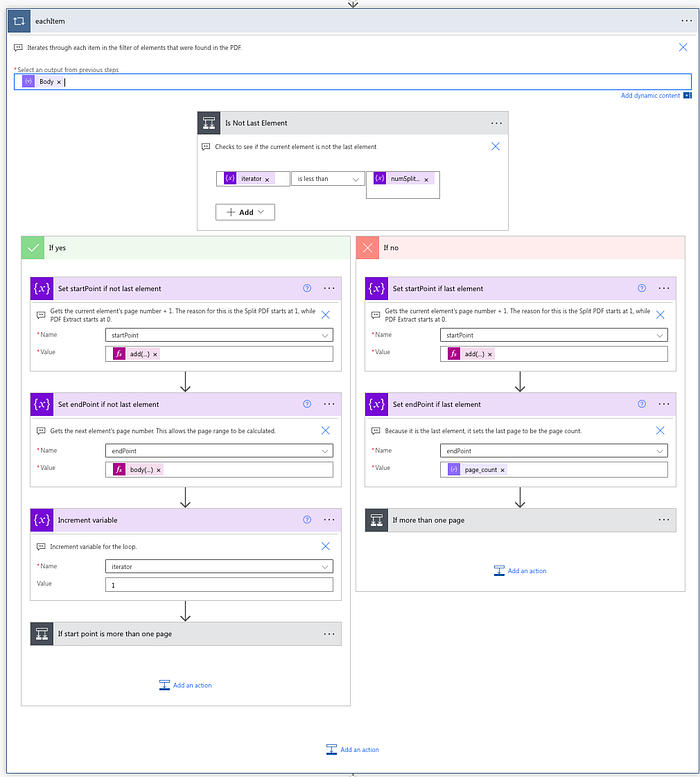The width and height of the screenshot is (700, 777).
Task: Click the Value field in Set endPoint if last element
Action: 554,469
